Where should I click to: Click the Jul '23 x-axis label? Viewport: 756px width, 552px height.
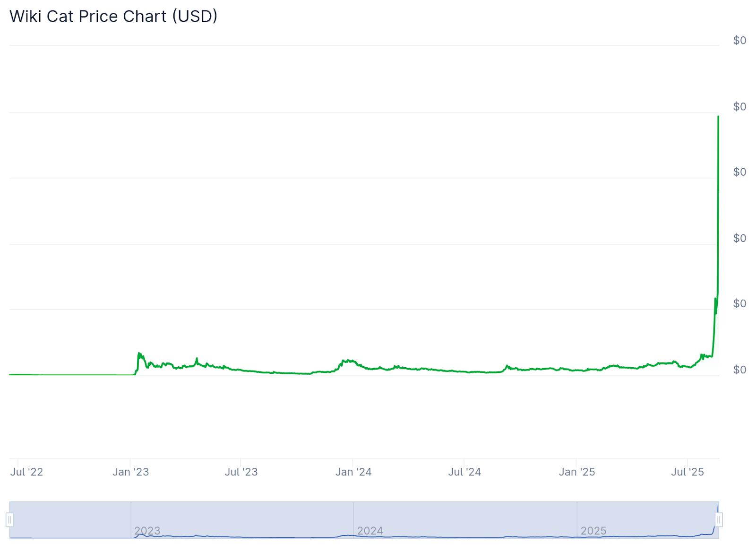tap(241, 472)
